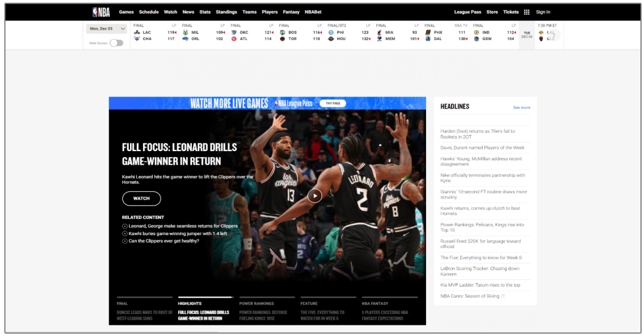Open NBABet from the navigation bar
Image resolution: width=644 pixels, height=336 pixels.
[313, 12]
